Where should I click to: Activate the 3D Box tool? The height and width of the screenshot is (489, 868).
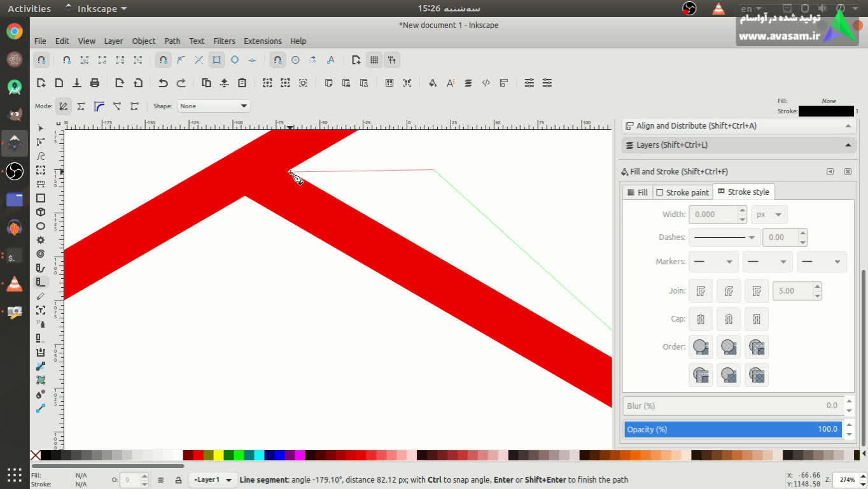click(x=41, y=212)
